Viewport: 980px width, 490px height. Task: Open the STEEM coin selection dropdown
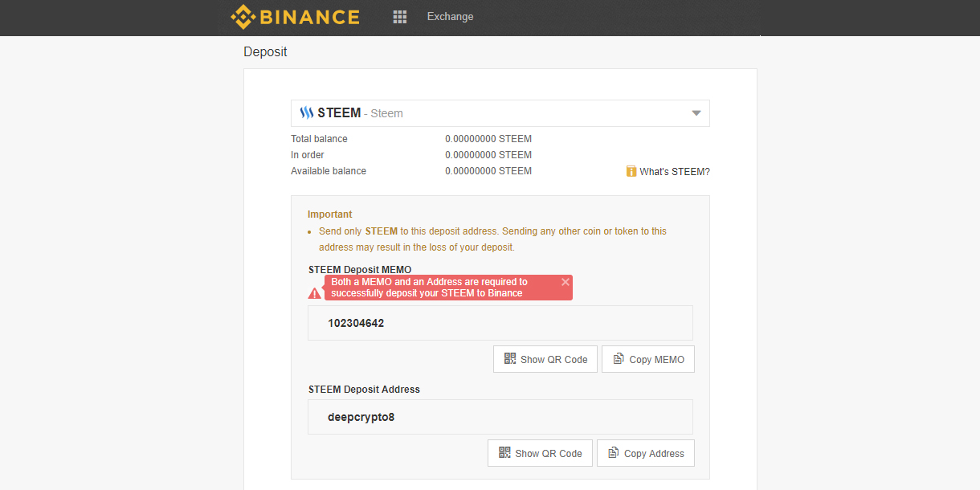click(x=500, y=113)
